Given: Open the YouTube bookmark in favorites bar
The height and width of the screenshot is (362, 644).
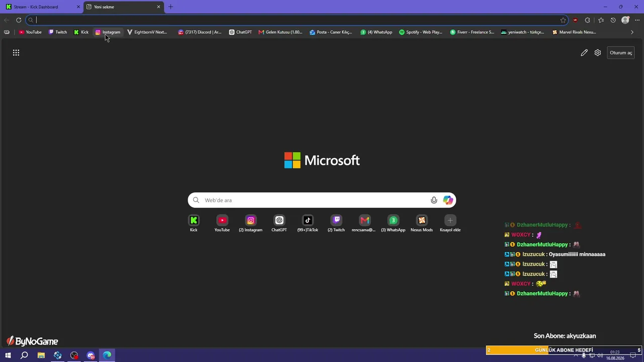Looking at the screenshot, I should click(x=30, y=32).
